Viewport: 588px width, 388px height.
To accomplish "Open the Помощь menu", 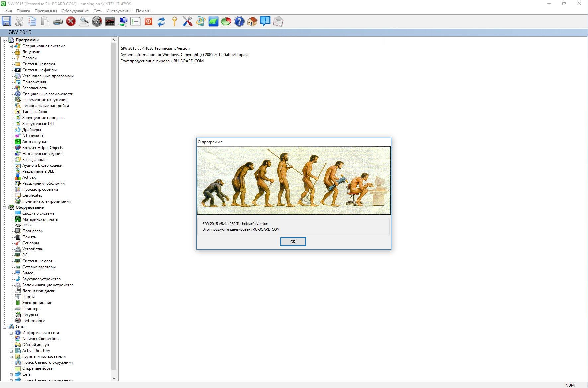I will tap(144, 11).
